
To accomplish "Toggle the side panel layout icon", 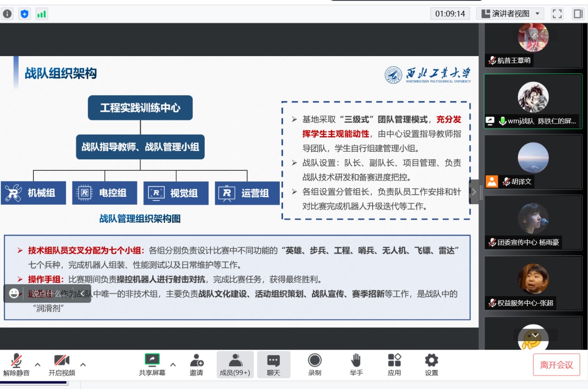I will point(578,14).
